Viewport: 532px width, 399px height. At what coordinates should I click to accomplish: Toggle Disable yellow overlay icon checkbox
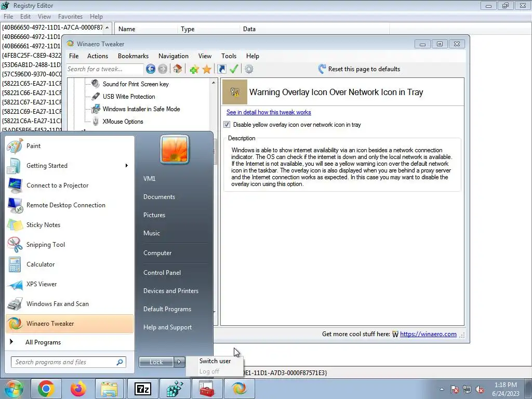(227, 125)
